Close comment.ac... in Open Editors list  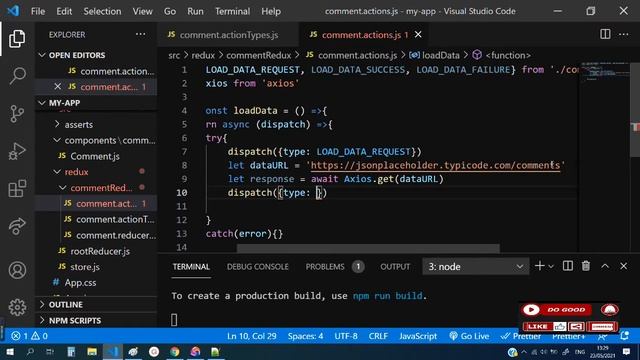[x=58, y=87]
